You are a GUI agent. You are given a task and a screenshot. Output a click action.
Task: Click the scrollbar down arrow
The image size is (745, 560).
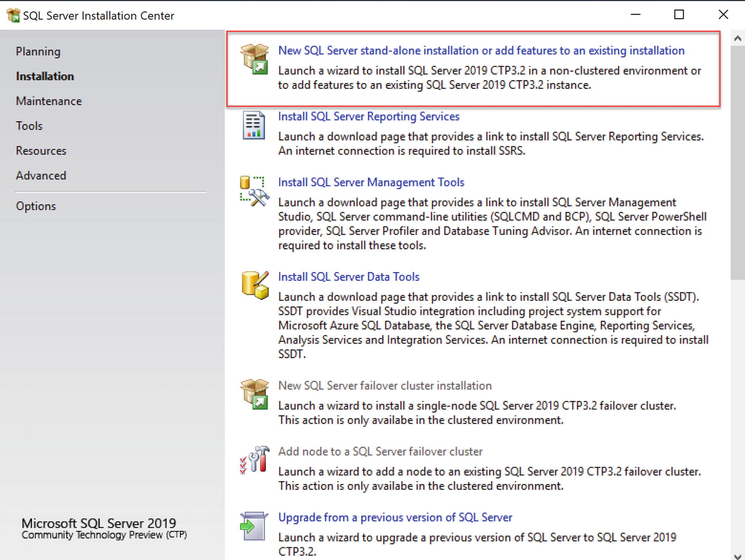[738, 556]
